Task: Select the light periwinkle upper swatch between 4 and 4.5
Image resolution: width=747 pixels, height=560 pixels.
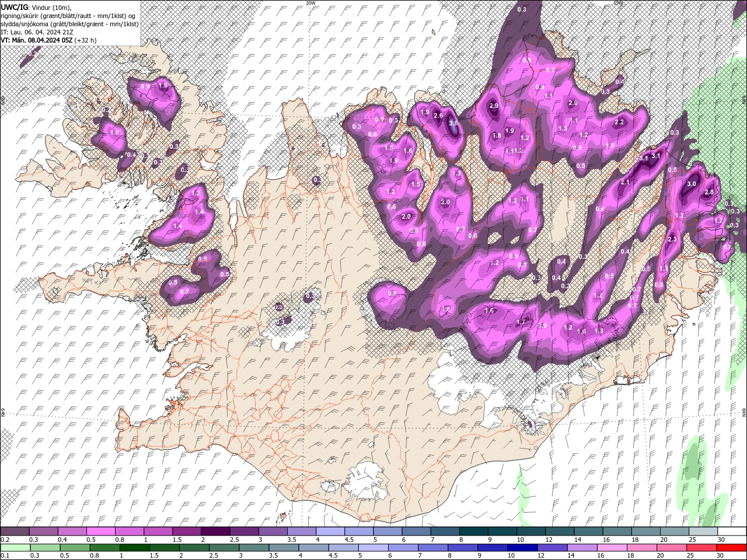Action: 329,531
